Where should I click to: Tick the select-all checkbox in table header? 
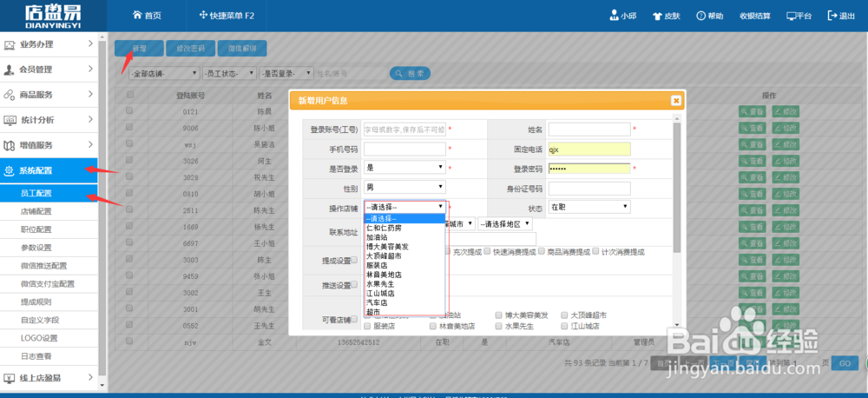coord(130,95)
